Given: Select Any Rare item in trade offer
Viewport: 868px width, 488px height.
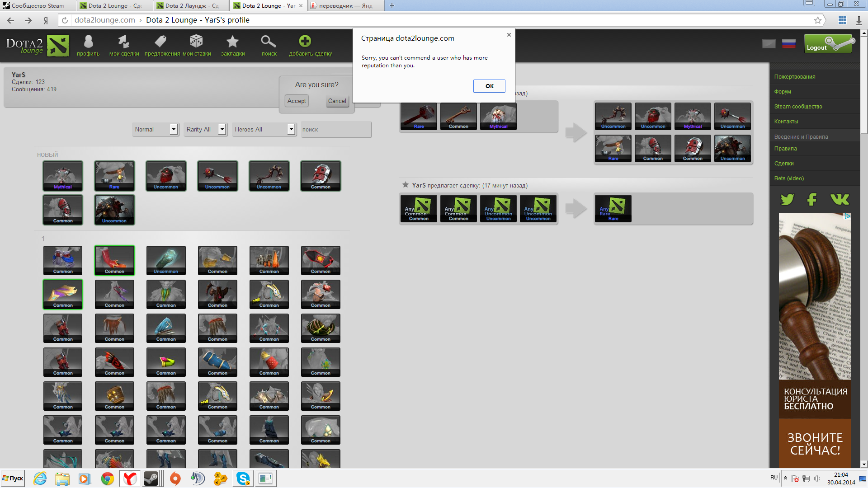Looking at the screenshot, I should point(613,208).
